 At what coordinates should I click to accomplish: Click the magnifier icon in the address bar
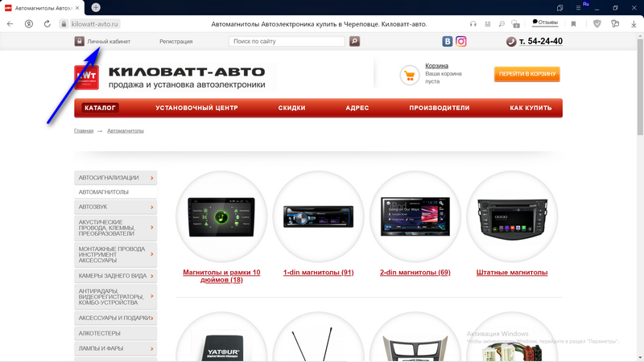click(502, 24)
